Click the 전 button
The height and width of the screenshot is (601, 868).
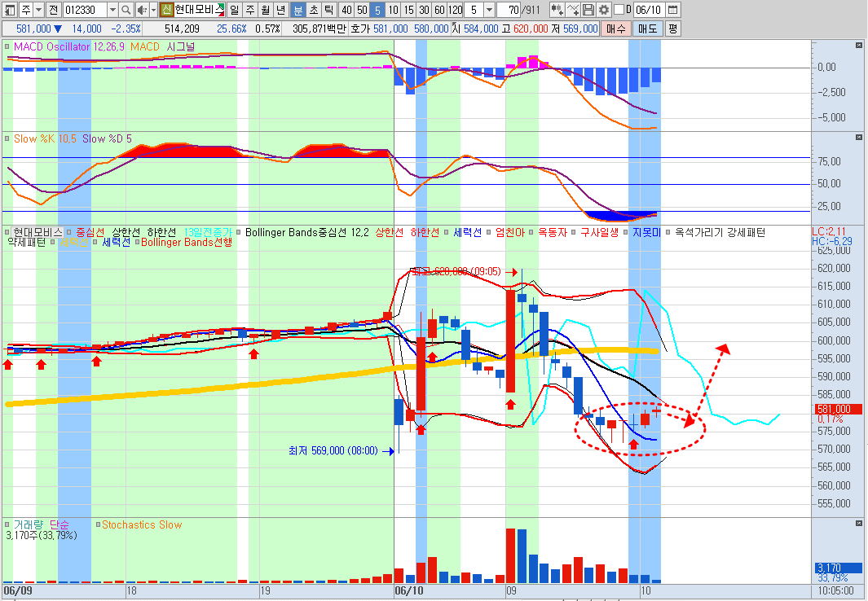tap(53, 10)
